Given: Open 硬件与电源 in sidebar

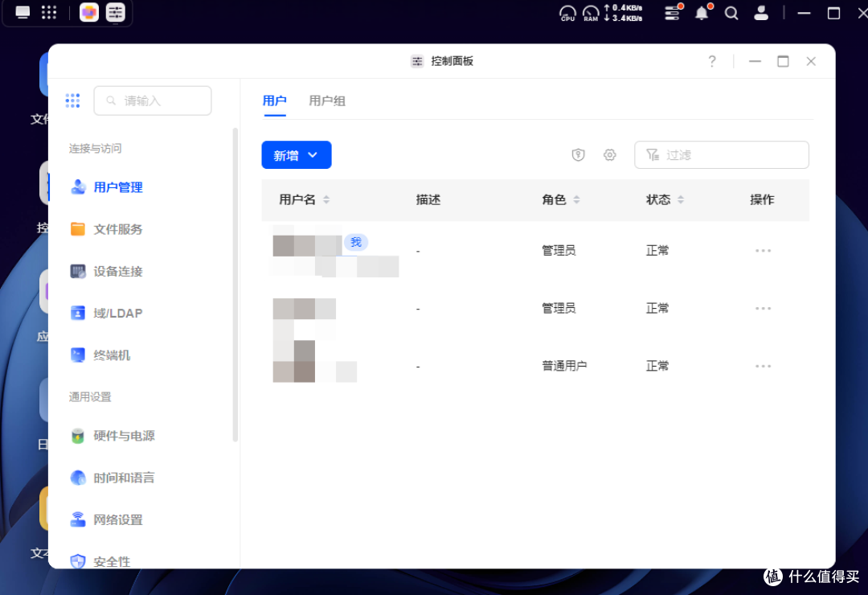Looking at the screenshot, I should click(124, 436).
